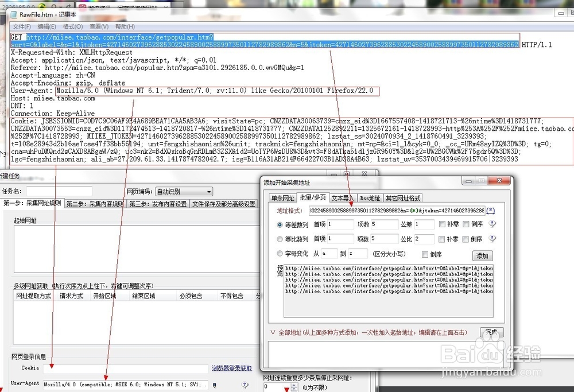
Task: Focus the 任务名 input field
Action: [x=59, y=191]
